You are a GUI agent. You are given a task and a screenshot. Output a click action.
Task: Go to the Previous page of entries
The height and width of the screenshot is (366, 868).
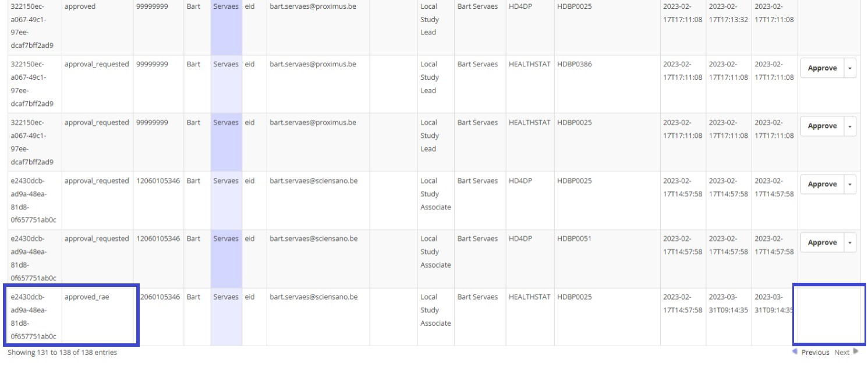(814, 352)
